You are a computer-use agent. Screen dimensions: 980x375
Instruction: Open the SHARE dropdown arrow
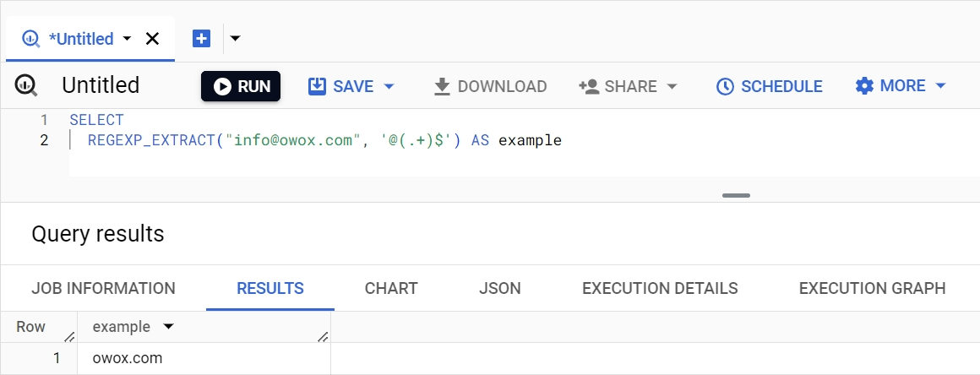pyautogui.click(x=672, y=86)
